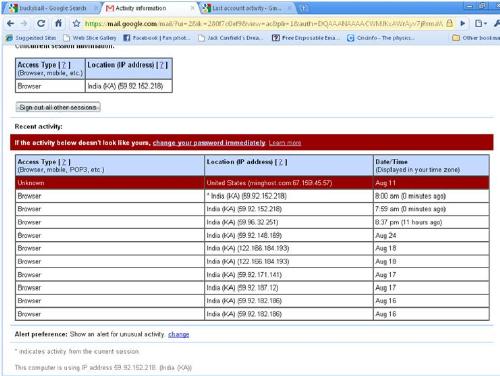Open the page menu icon

click(x=480, y=23)
